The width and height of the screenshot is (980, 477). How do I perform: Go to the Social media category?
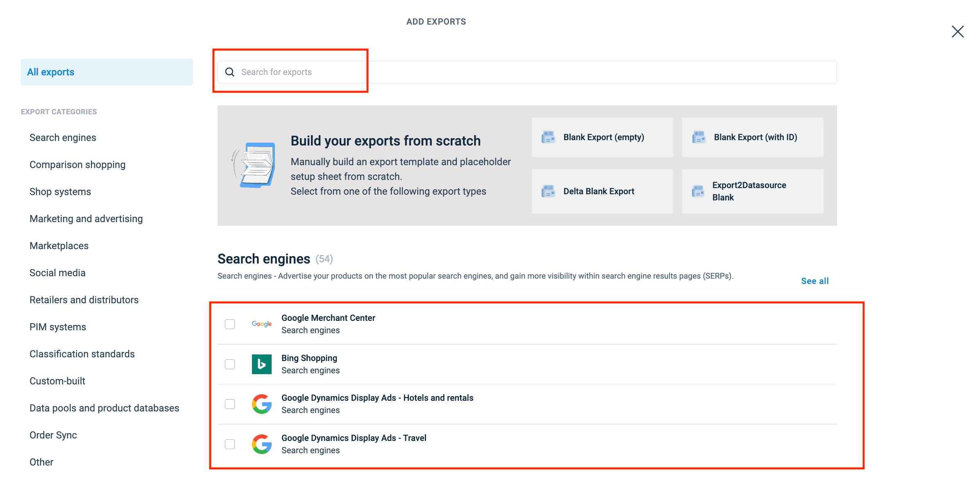coord(57,273)
